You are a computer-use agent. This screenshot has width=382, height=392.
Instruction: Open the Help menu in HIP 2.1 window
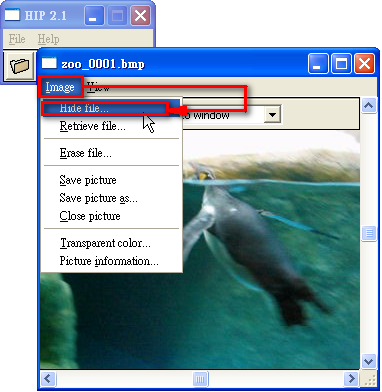point(48,39)
